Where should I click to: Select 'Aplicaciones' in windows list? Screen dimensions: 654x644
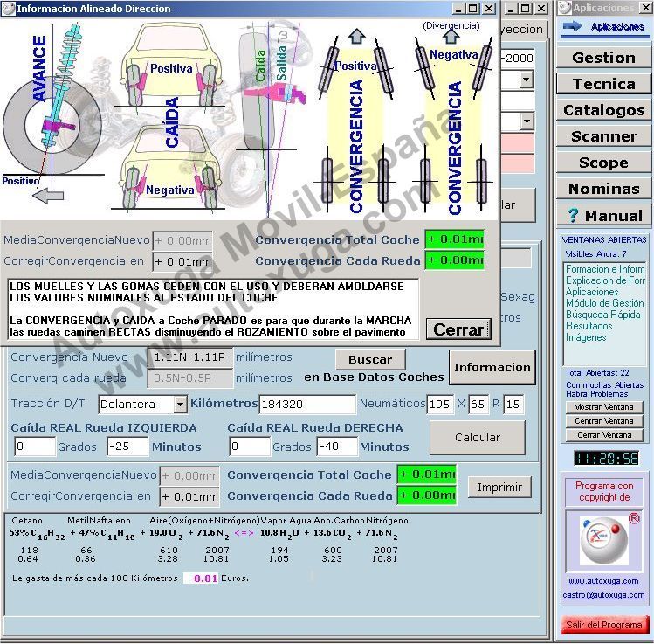[x=592, y=292]
